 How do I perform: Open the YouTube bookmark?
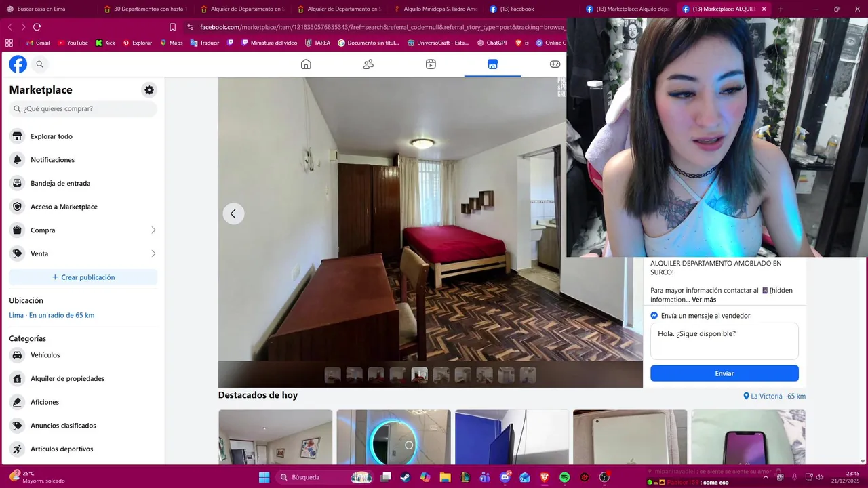[x=73, y=43]
